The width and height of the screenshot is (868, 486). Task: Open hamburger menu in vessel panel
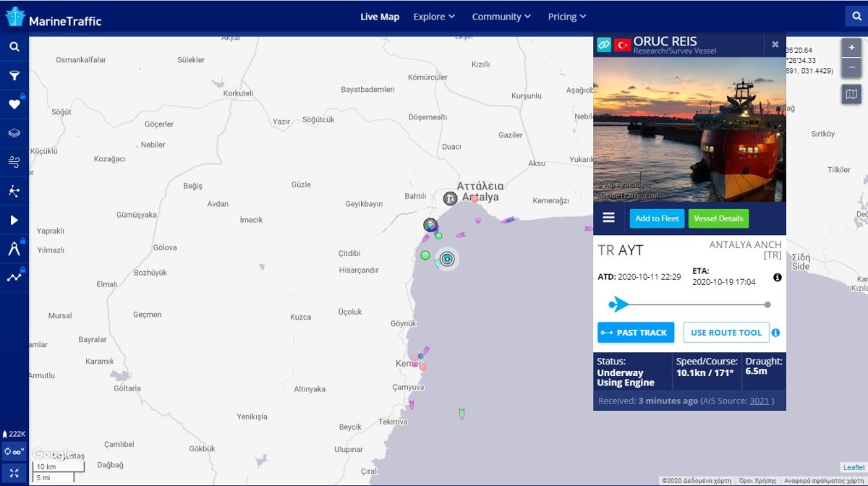(608, 218)
